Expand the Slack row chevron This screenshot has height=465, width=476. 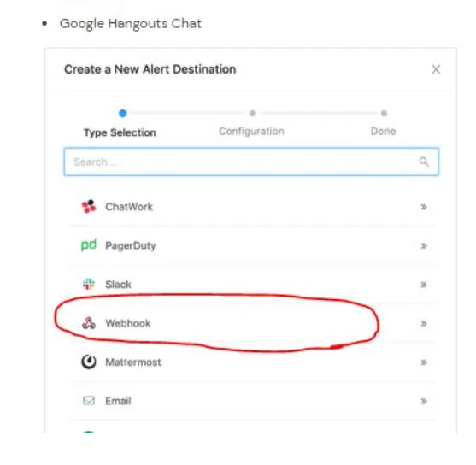pos(424,285)
